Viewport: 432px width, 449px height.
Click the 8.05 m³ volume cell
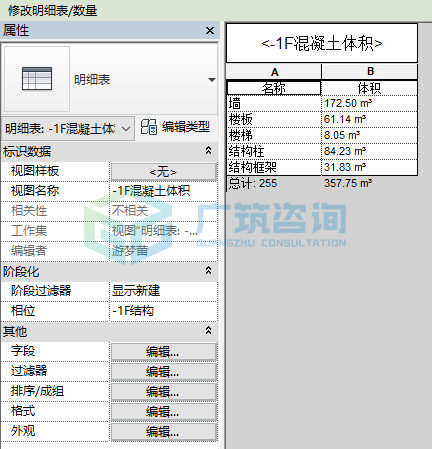point(369,135)
